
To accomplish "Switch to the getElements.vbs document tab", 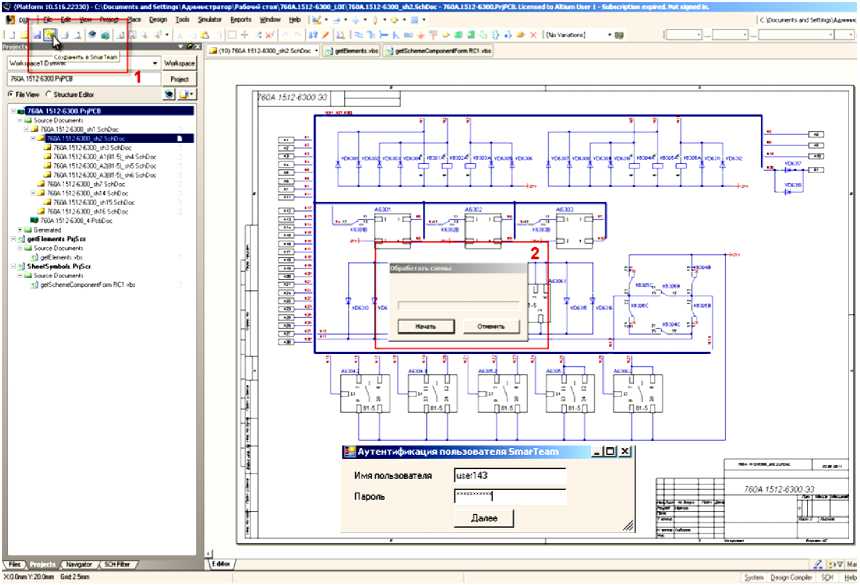I will click(354, 49).
